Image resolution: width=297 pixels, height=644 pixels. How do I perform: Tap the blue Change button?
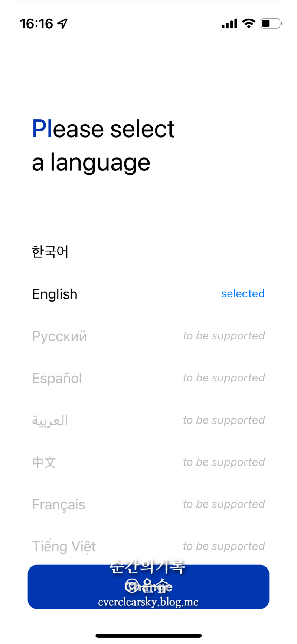(148, 587)
